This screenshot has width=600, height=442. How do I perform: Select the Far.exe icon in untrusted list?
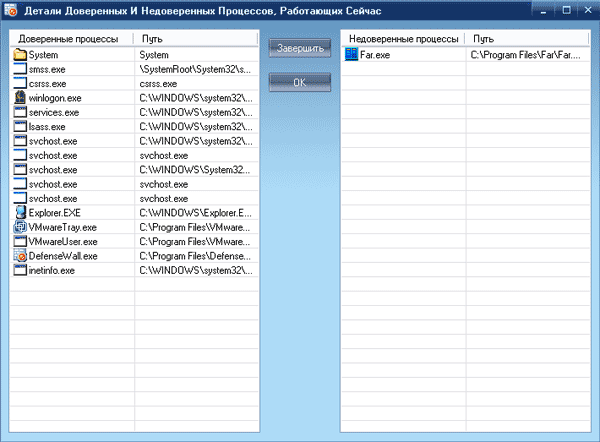point(351,54)
